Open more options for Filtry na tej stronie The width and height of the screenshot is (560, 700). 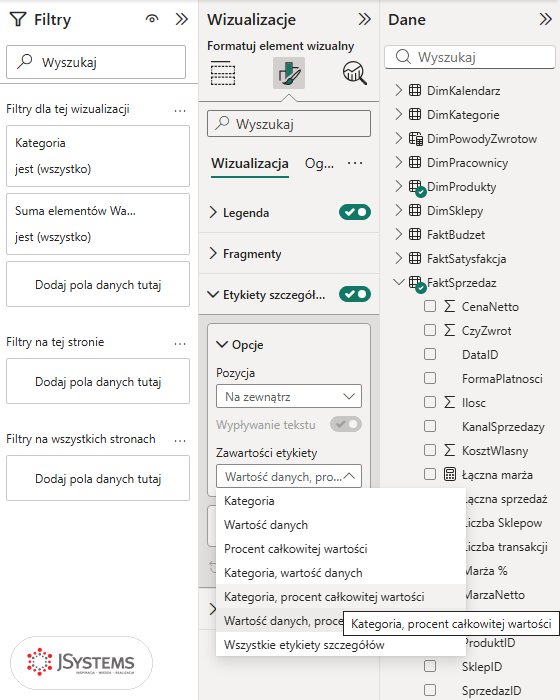(180, 343)
